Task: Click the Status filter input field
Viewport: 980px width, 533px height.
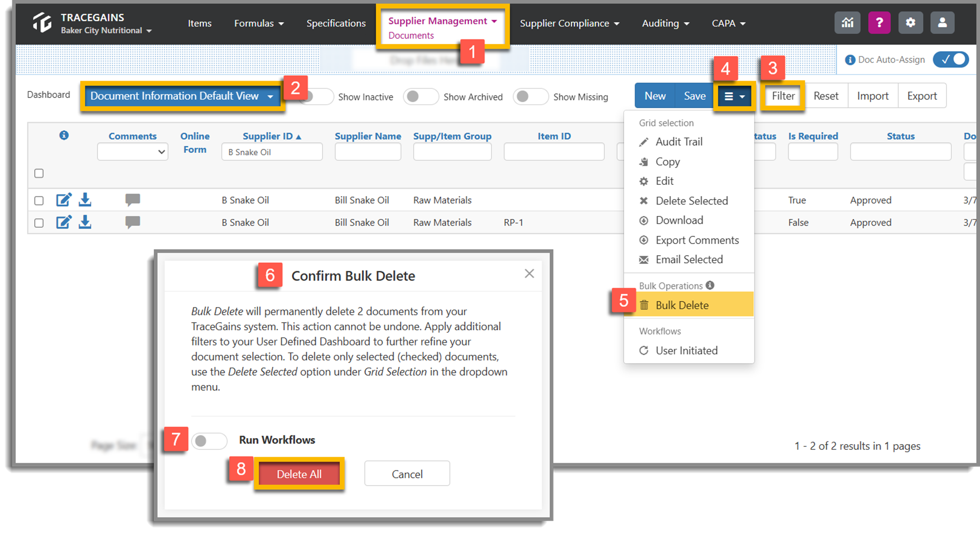Action: [901, 152]
